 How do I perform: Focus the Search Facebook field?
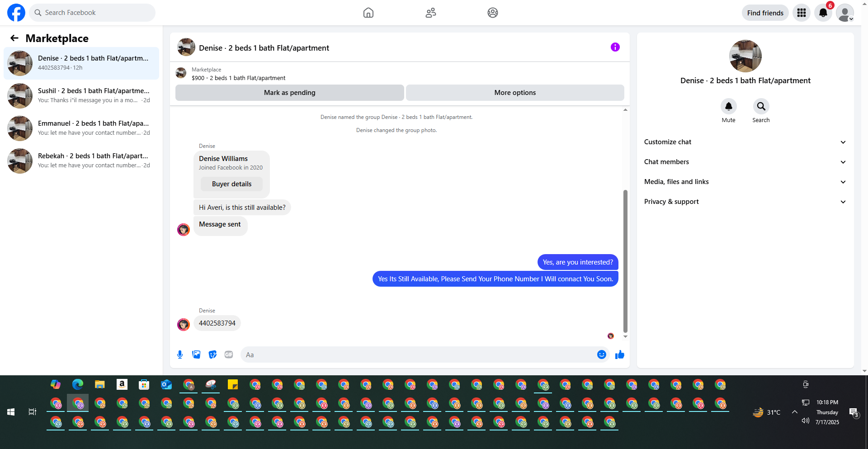click(92, 13)
